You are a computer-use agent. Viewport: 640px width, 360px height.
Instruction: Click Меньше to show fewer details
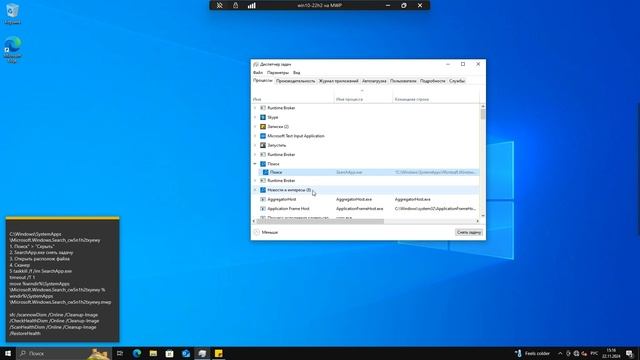coord(266,232)
